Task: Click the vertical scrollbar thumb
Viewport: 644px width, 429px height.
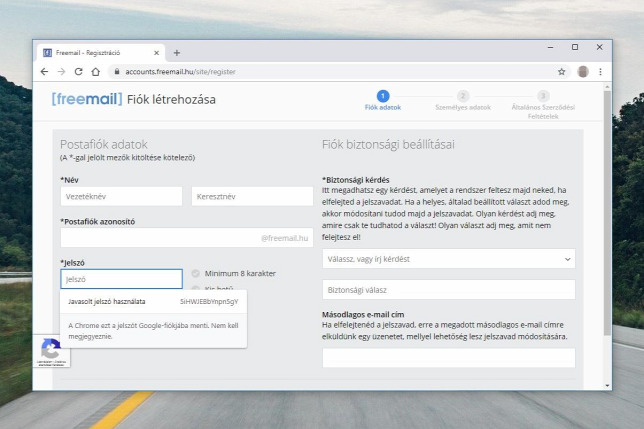Action: [607, 213]
